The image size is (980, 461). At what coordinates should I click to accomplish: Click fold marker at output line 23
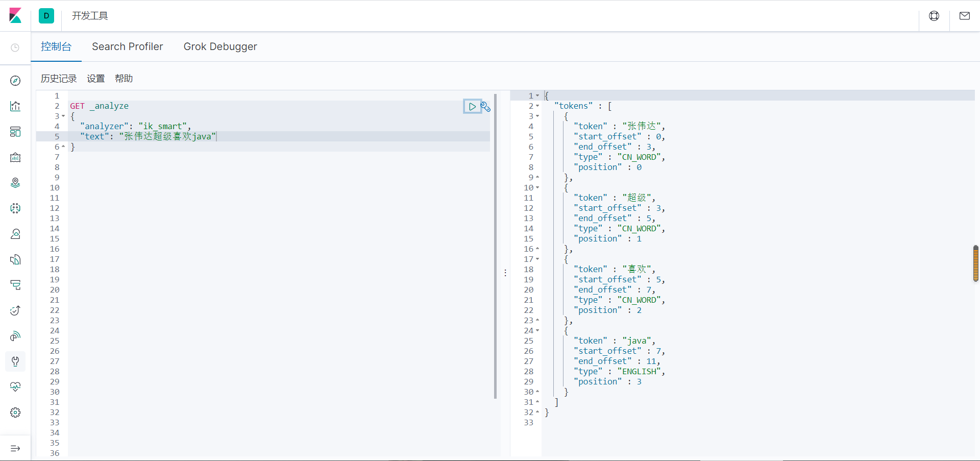537,321
